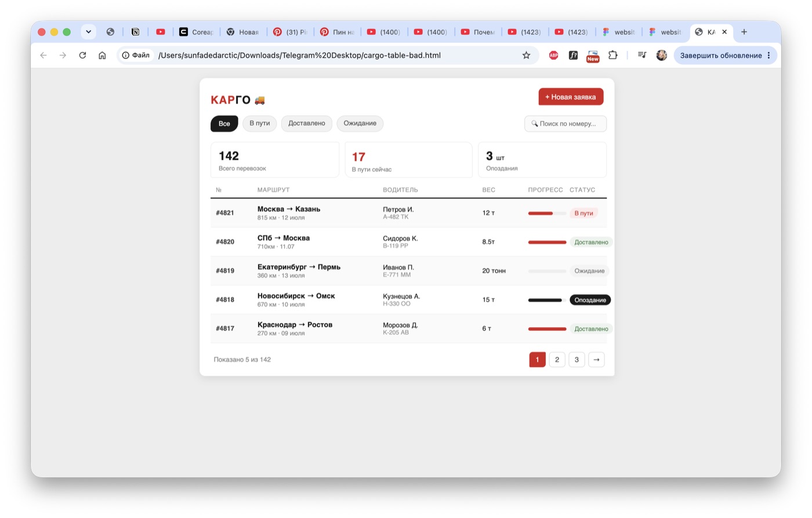This screenshot has height=518, width=812.
Task: Filter shipments by 'Ожидание'
Action: tap(360, 124)
